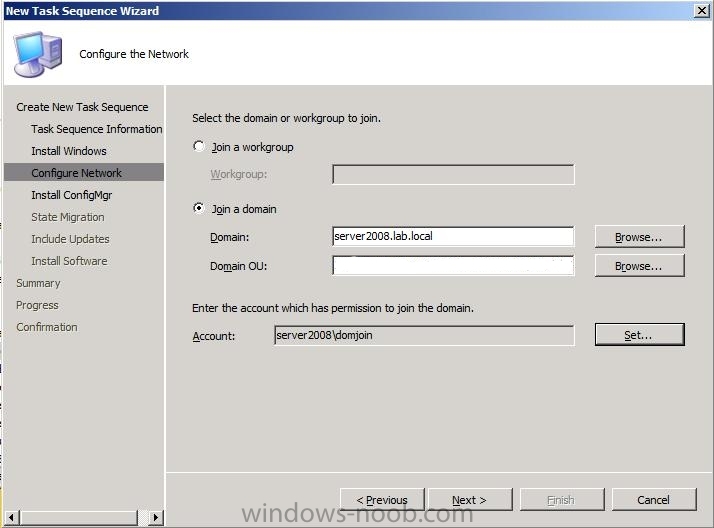Click the Configure the Network heading
Screen dimensions: 714x528
tap(134, 54)
